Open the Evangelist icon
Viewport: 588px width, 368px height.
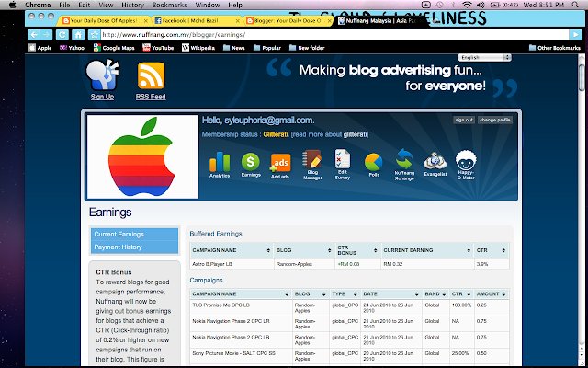coord(435,162)
